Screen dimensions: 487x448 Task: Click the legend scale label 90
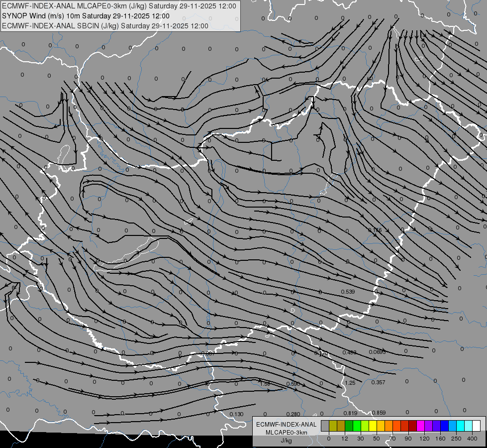click(408, 439)
